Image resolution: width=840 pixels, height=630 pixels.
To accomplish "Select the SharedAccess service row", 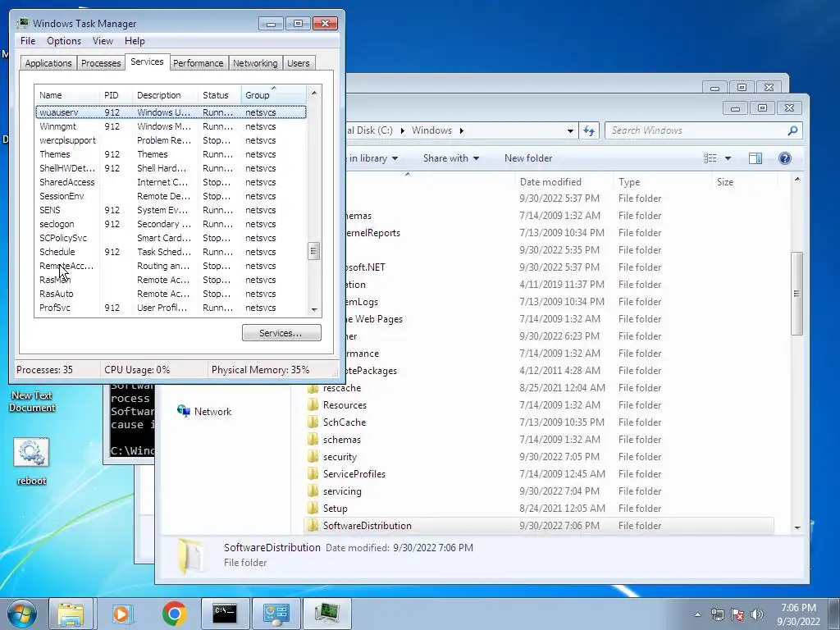I will [171, 182].
